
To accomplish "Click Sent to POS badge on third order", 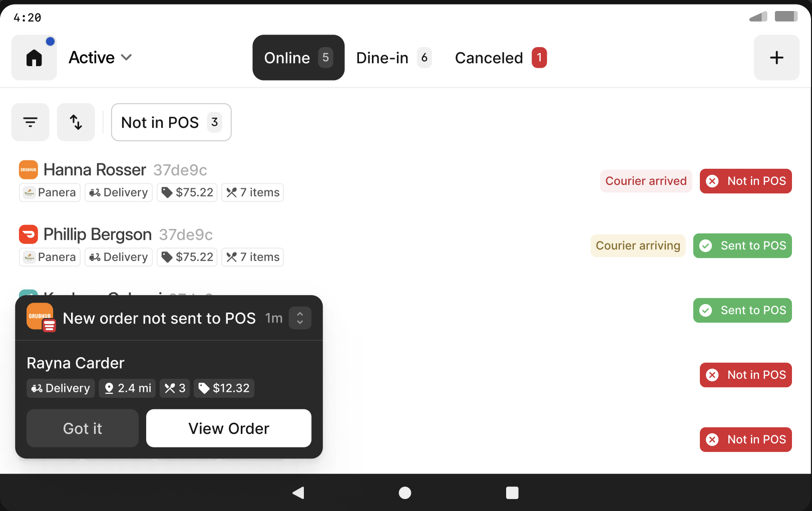I will (x=742, y=310).
